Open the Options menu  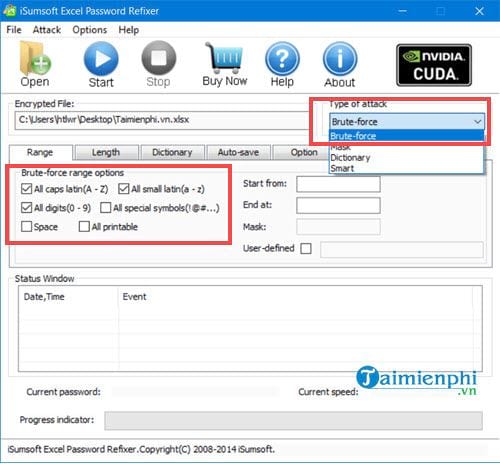click(x=90, y=30)
